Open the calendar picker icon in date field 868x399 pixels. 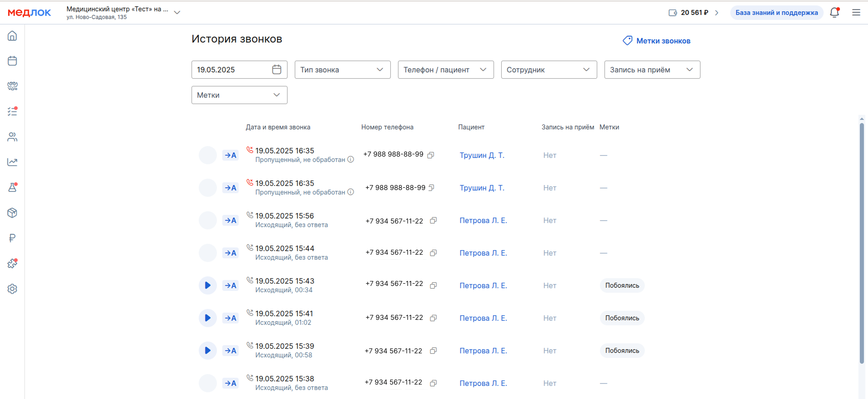click(277, 70)
